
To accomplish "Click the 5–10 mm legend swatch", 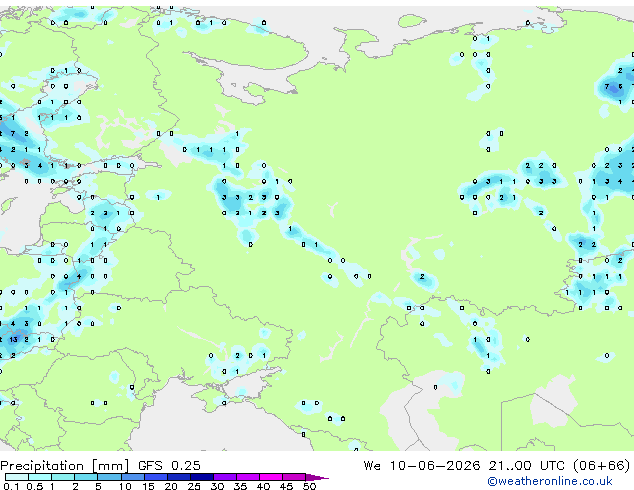I will [110, 477].
